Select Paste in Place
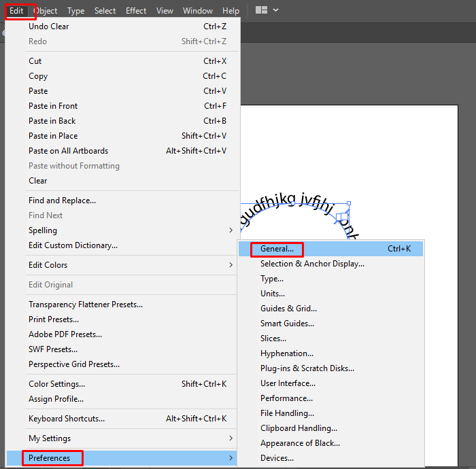The width and height of the screenshot is (476, 469). pos(53,136)
